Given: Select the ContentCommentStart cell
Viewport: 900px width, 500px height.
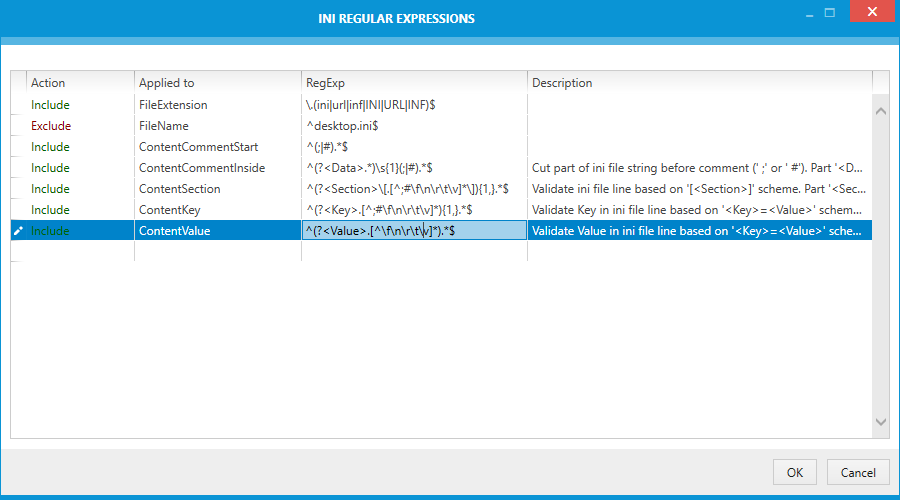Looking at the screenshot, I should pyautogui.click(x=217, y=147).
